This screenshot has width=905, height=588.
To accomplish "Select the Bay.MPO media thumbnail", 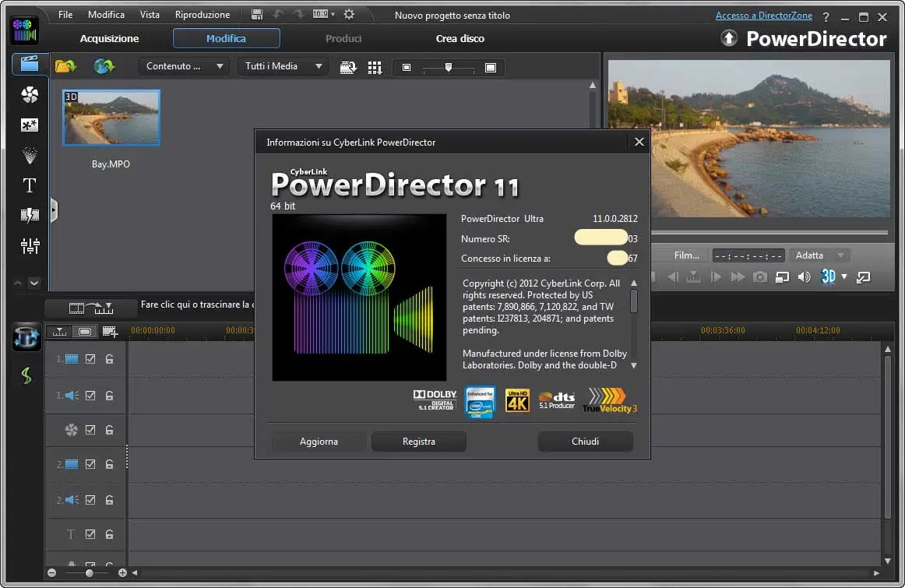I will (111, 118).
